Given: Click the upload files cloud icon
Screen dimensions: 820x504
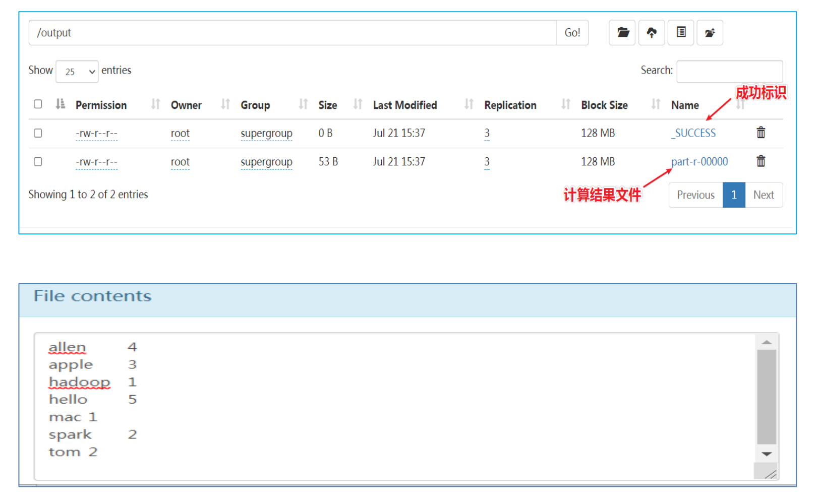Looking at the screenshot, I should tap(652, 33).
